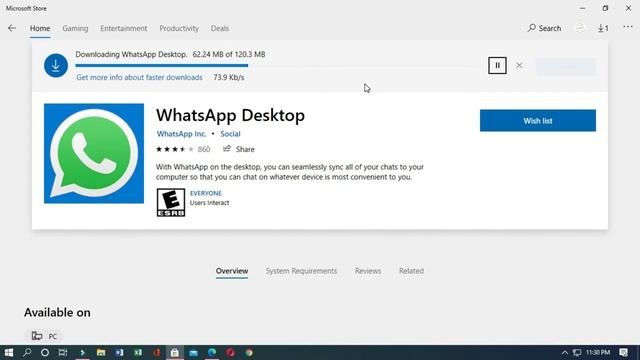Click 'Downloading WhatsApp Desktop.' status text
This screenshot has height=360, width=640.
pyautogui.click(x=131, y=54)
